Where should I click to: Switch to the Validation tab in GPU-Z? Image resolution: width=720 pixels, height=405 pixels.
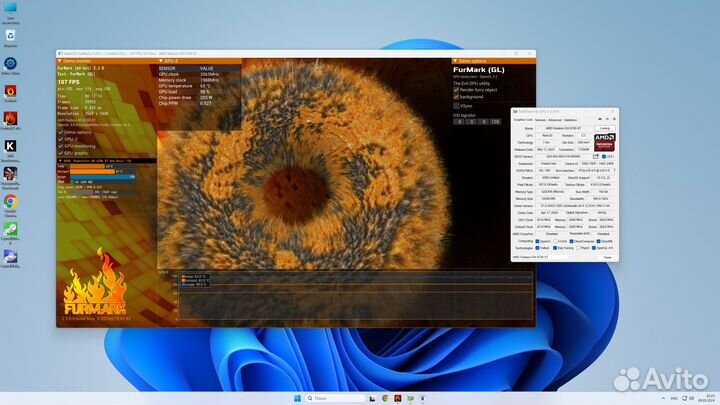(570, 120)
